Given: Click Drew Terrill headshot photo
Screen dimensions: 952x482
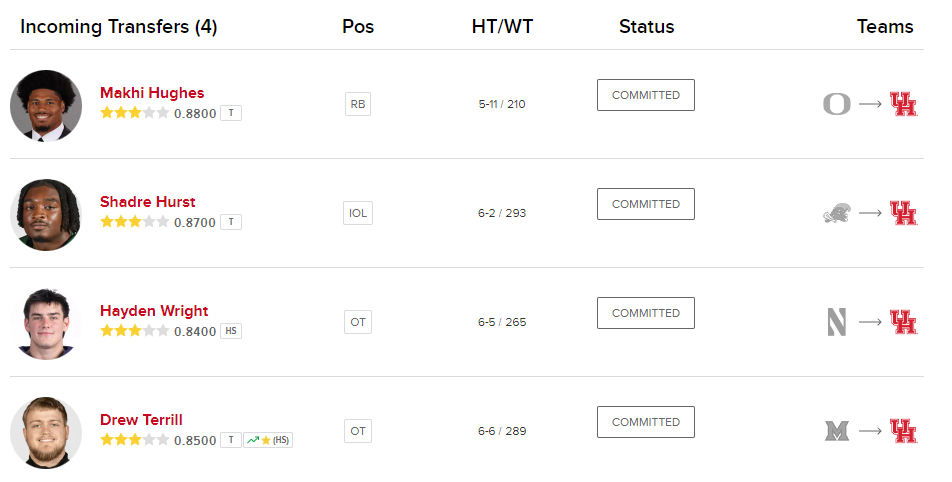Looking at the screenshot, I should coord(46,432).
